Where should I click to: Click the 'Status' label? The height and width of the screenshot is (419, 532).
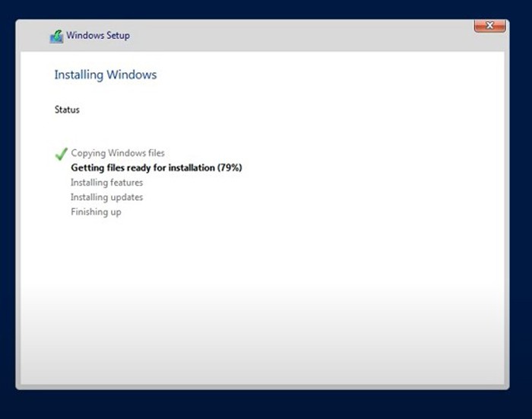point(67,110)
